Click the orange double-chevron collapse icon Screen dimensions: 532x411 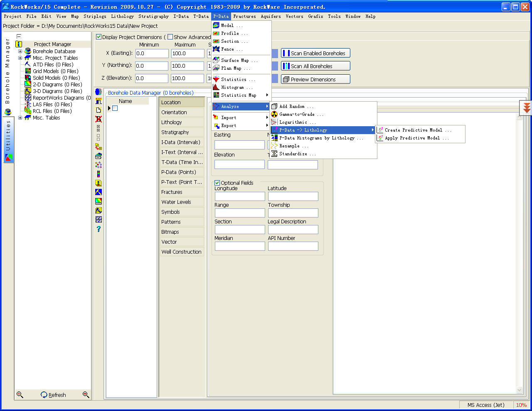pos(527,108)
